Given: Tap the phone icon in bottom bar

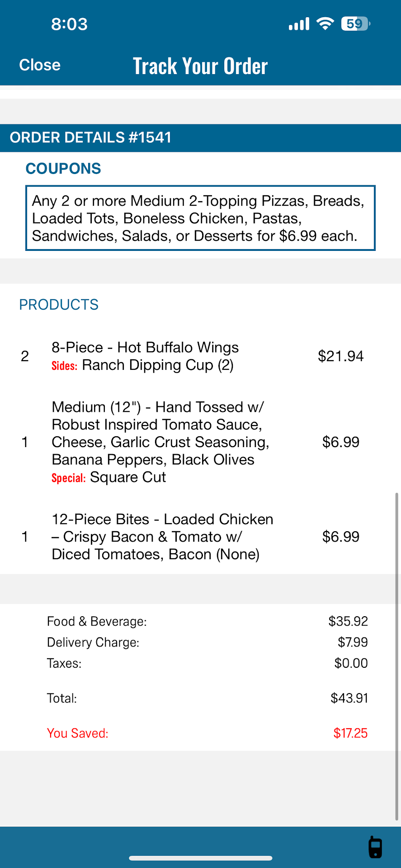Looking at the screenshot, I should coord(375,847).
